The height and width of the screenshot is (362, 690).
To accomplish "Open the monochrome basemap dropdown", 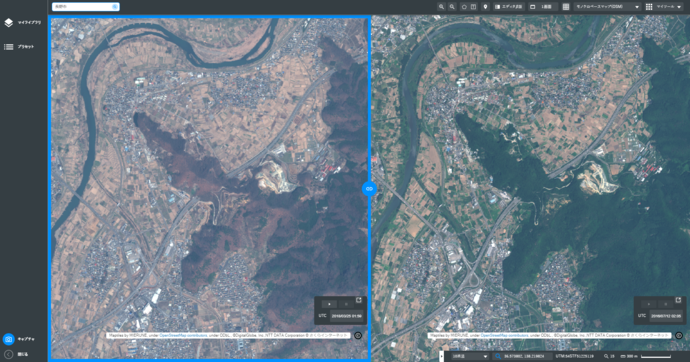I will pos(607,7).
